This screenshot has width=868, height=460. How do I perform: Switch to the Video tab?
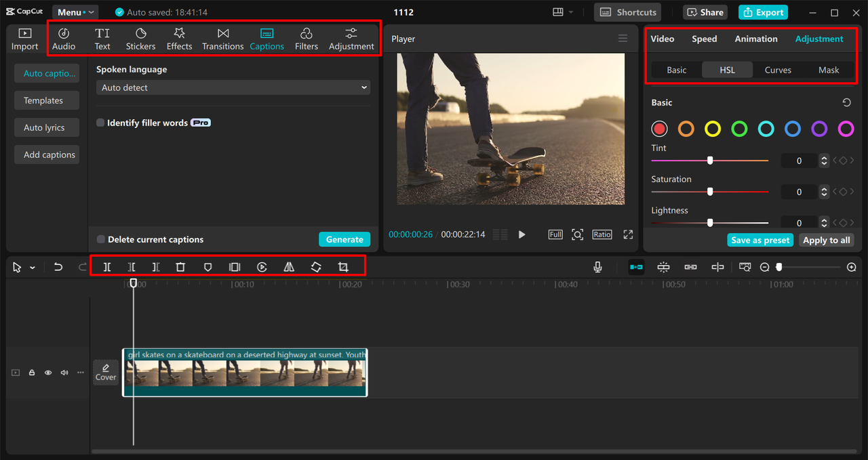tap(663, 39)
